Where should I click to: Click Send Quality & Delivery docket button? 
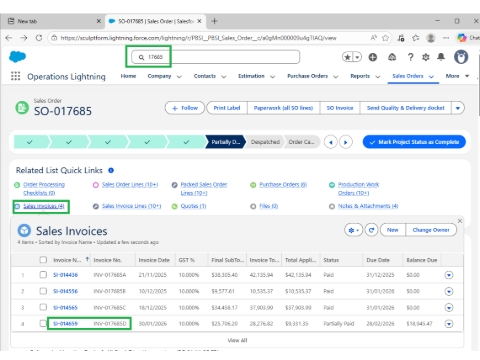click(406, 108)
